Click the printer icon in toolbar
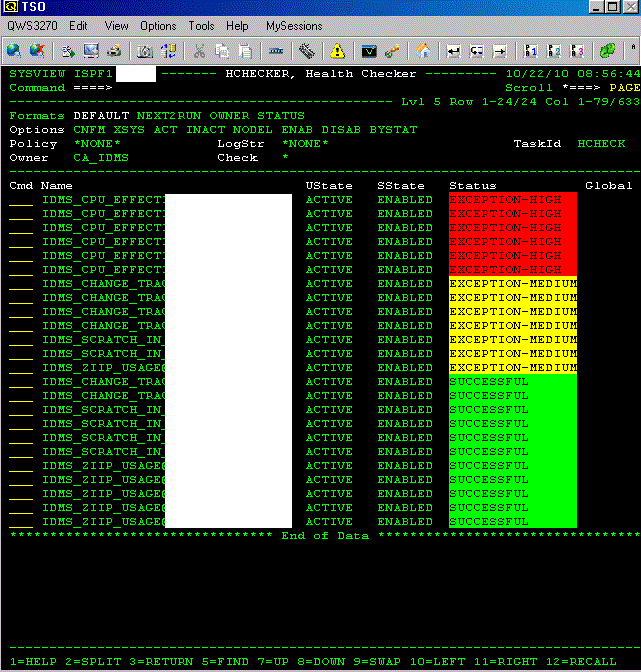641x672 pixels. (114, 50)
